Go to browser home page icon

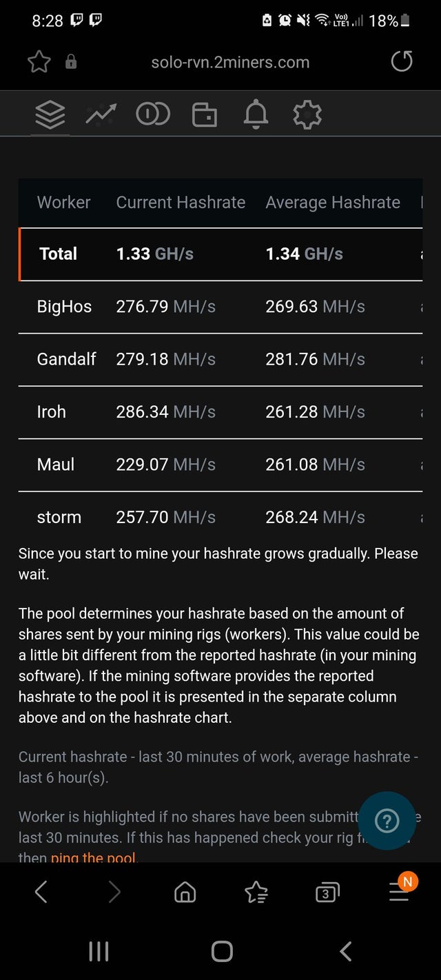coord(185,893)
